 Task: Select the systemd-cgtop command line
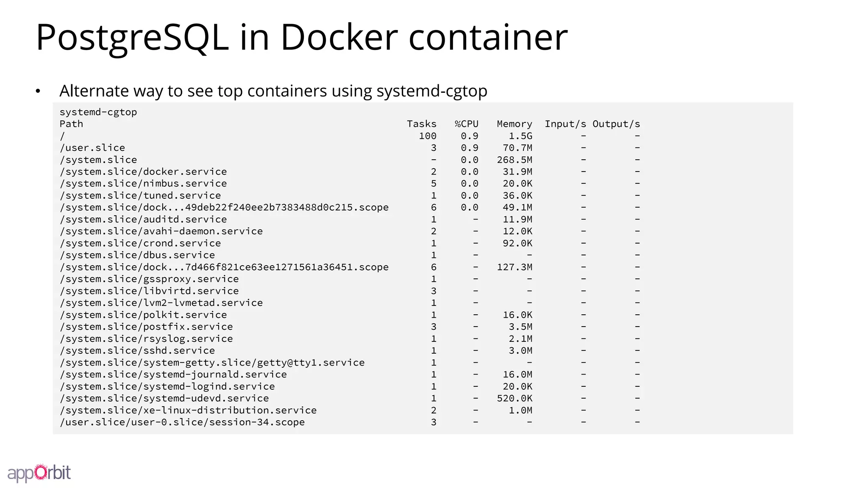(98, 112)
